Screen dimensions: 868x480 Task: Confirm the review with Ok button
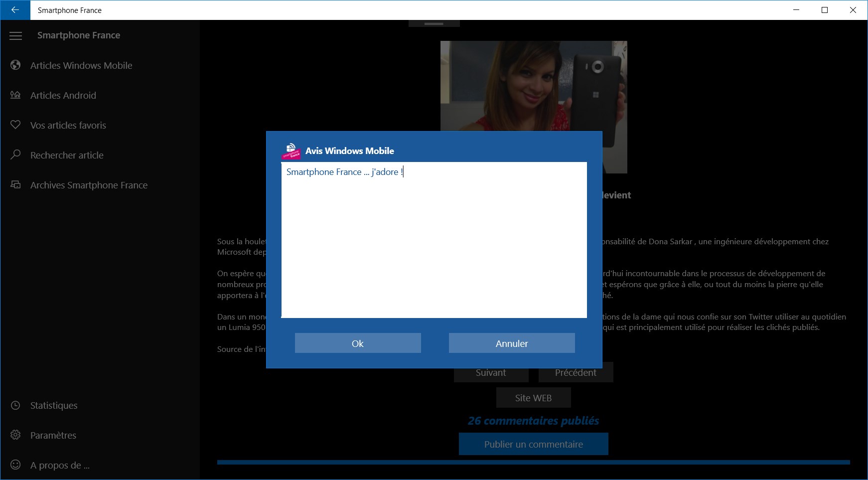(x=358, y=343)
